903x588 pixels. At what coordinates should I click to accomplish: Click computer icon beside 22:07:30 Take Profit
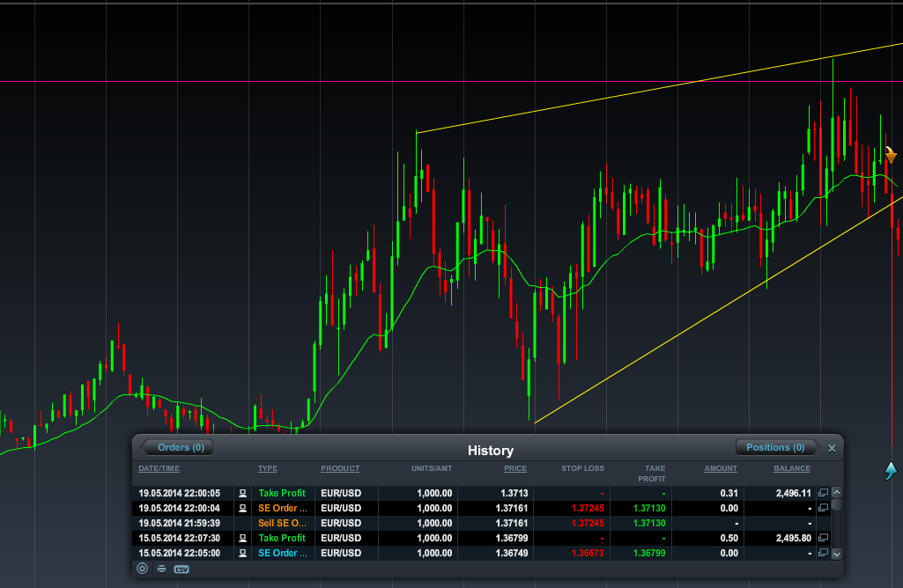242,538
